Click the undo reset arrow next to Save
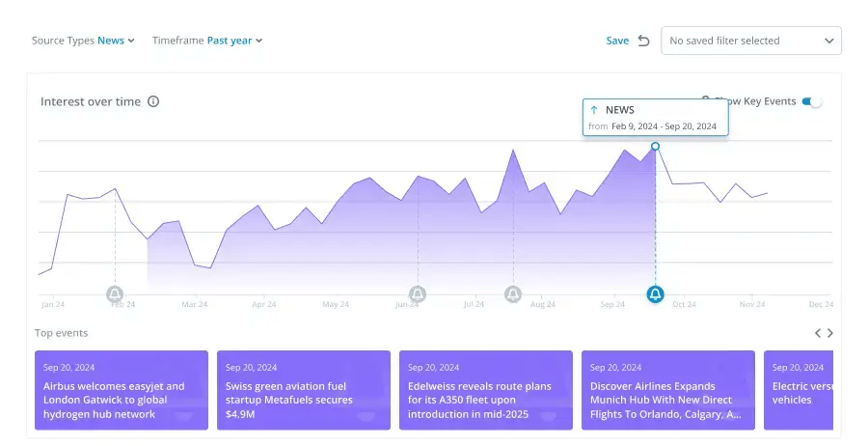Screen dimensions: 868x446 tap(644, 41)
